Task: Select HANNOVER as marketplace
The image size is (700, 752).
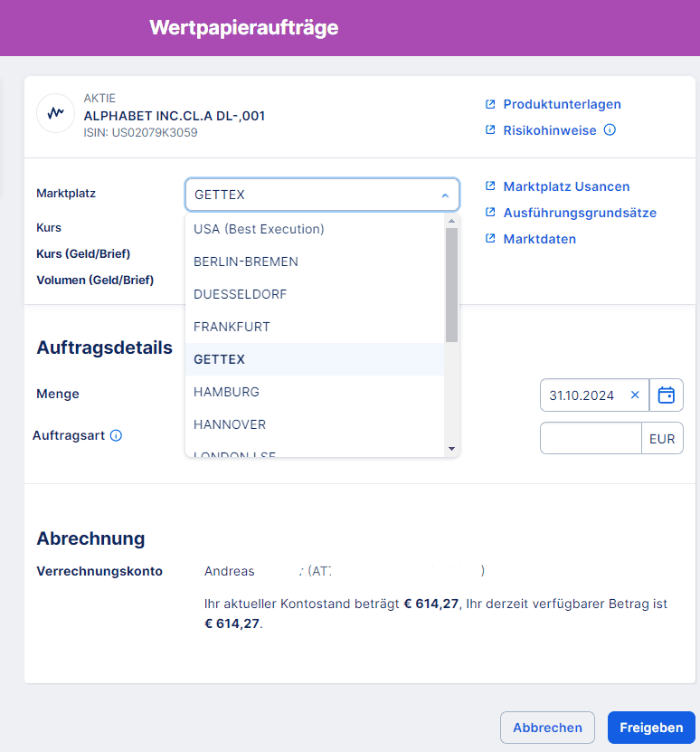Action: [x=315, y=424]
